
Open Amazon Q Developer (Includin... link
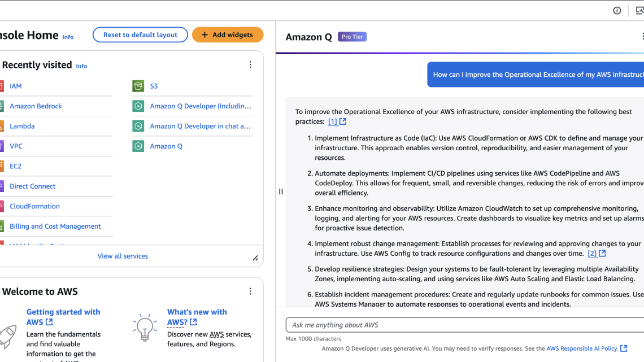(201, 106)
